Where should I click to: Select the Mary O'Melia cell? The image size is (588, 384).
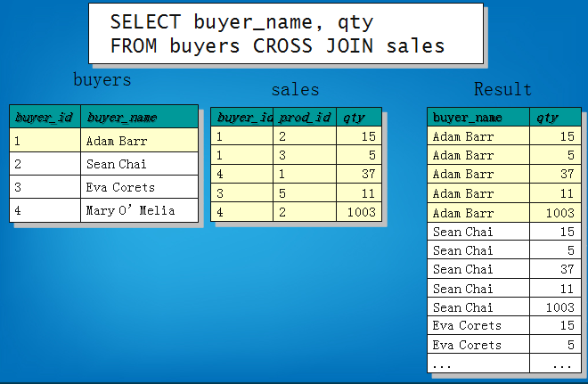click(x=138, y=211)
